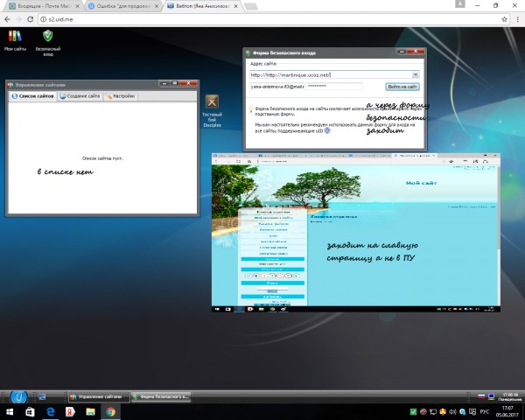The width and height of the screenshot is (525, 420).
Task: Close the Управление сайтами window
Action: [188, 83]
